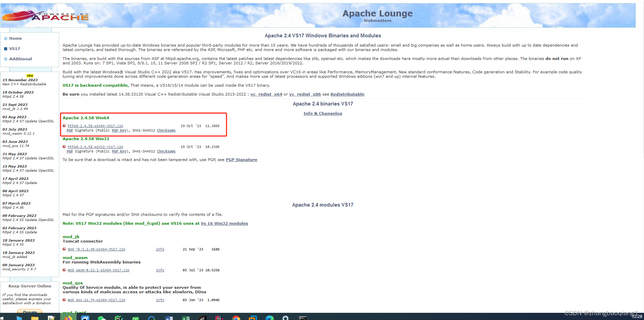
Task: Click the square bullet next to Additional
Action: point(5,59)
